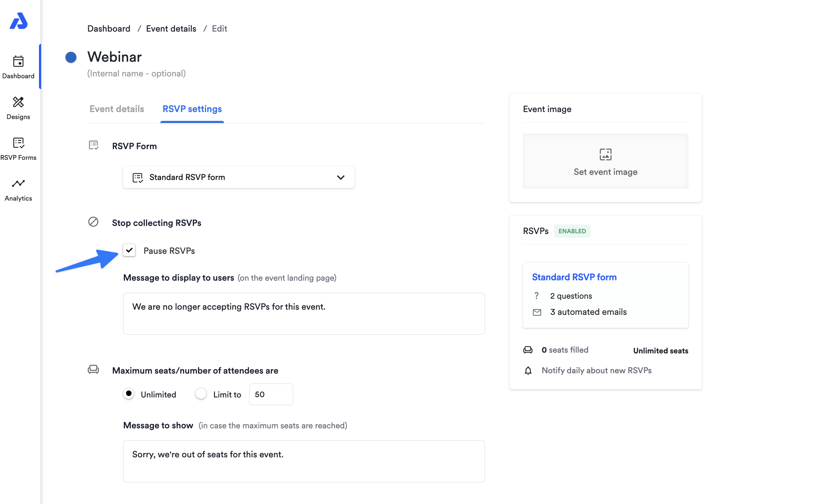Open Designs from the sidebar icon

click(18, 102)
